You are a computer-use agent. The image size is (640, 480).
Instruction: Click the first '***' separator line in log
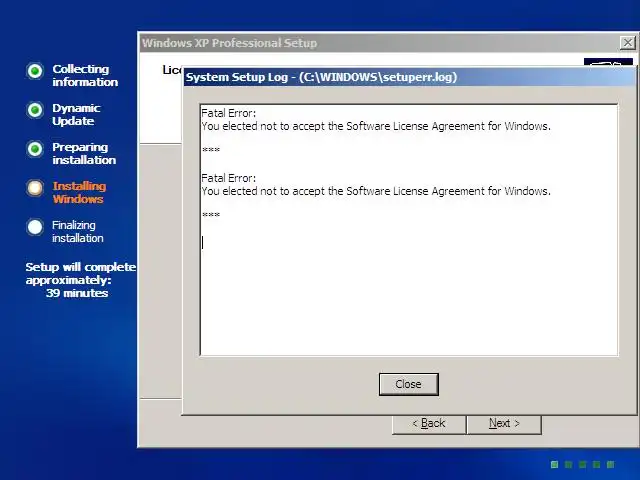(x=211, y=150)
